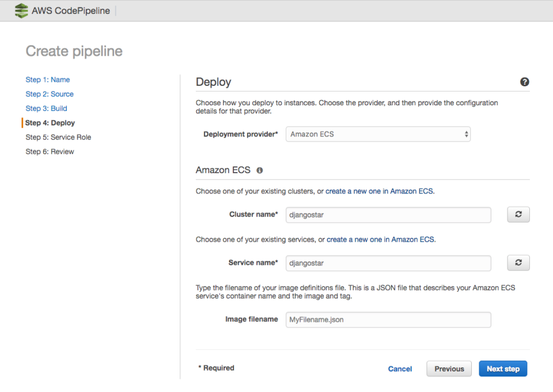This screenshot has width=553, height=392.
Task: Click the Image filename field with MyFilename.json
Action: 388,319
